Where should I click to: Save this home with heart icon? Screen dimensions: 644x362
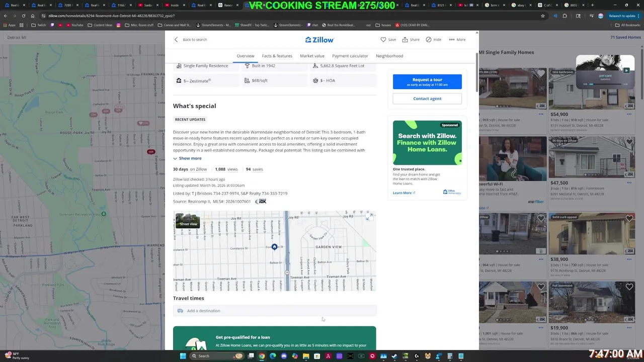tap(388, 40)
